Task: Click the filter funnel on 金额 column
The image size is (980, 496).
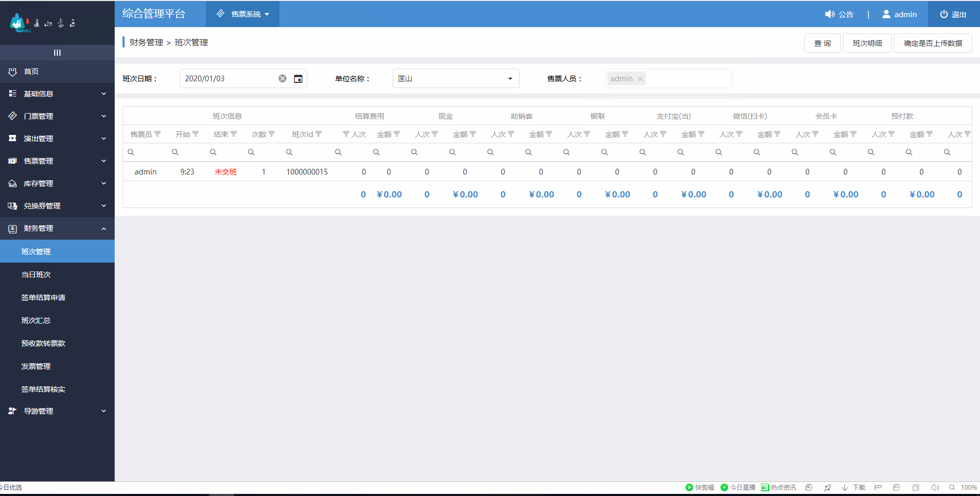Action: (x=397, y=134)
